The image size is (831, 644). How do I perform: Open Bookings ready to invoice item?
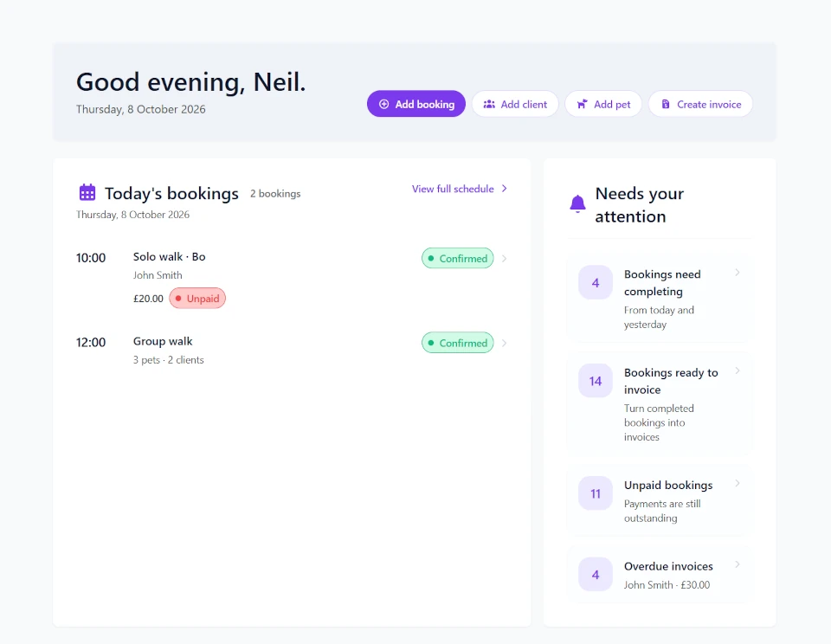pyautogui.click(x=660, y=404)
